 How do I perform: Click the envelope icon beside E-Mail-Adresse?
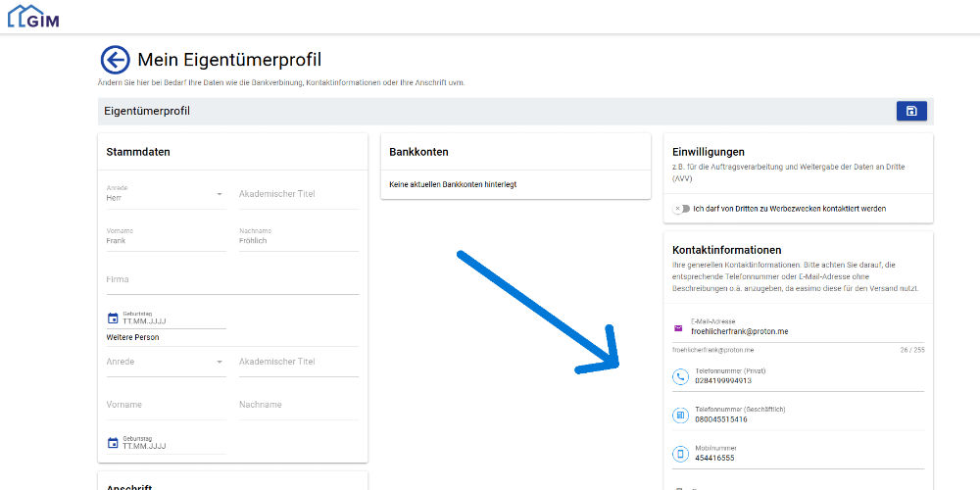click(678, 327)
